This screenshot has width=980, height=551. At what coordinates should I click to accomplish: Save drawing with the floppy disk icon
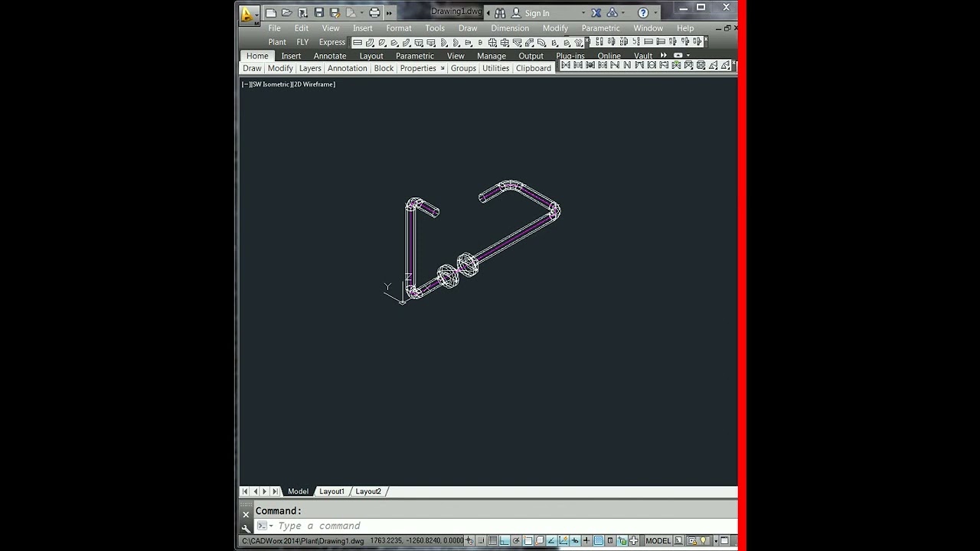point(318,13)
